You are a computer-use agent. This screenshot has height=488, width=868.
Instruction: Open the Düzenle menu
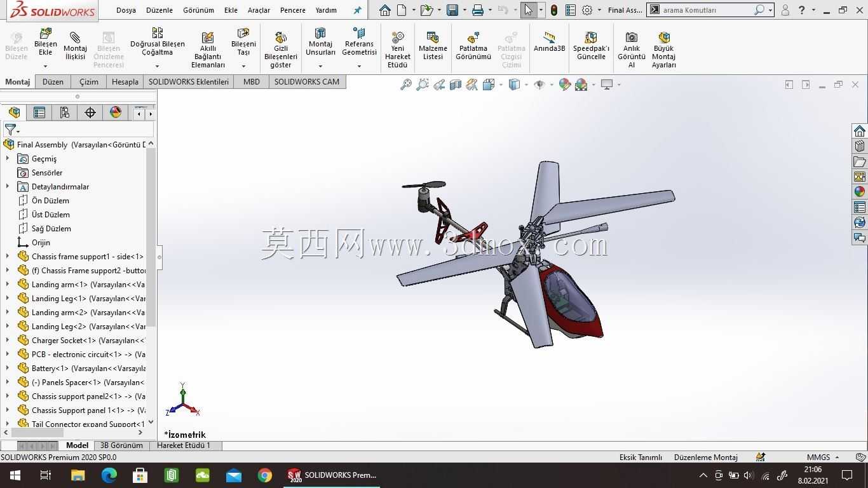coord(159,10)
